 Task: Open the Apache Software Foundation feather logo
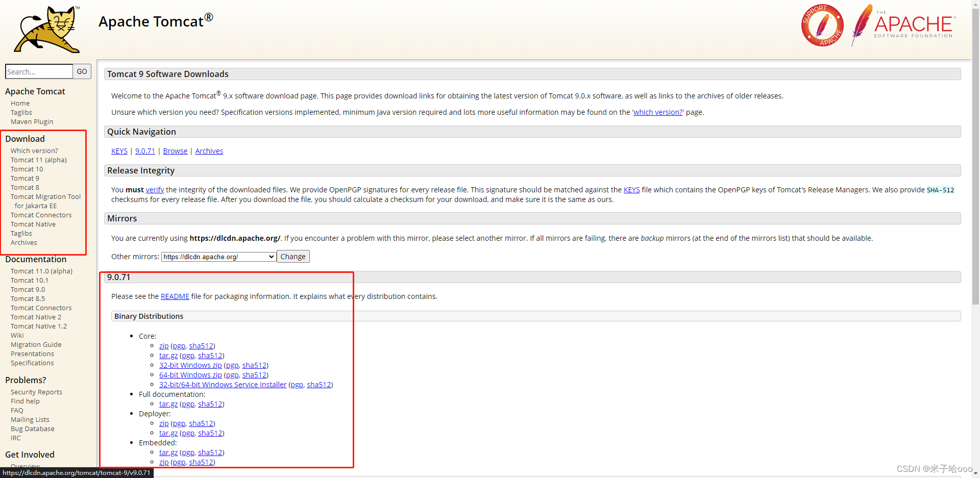pyautogui.click(x=903, y=24)
